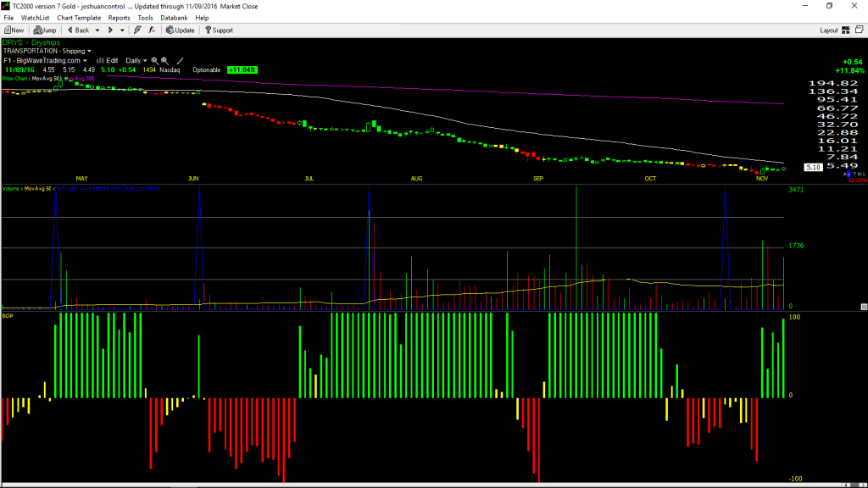Click the Edit chart button
This screenshot has width=868, height=488.
(108, 60)
